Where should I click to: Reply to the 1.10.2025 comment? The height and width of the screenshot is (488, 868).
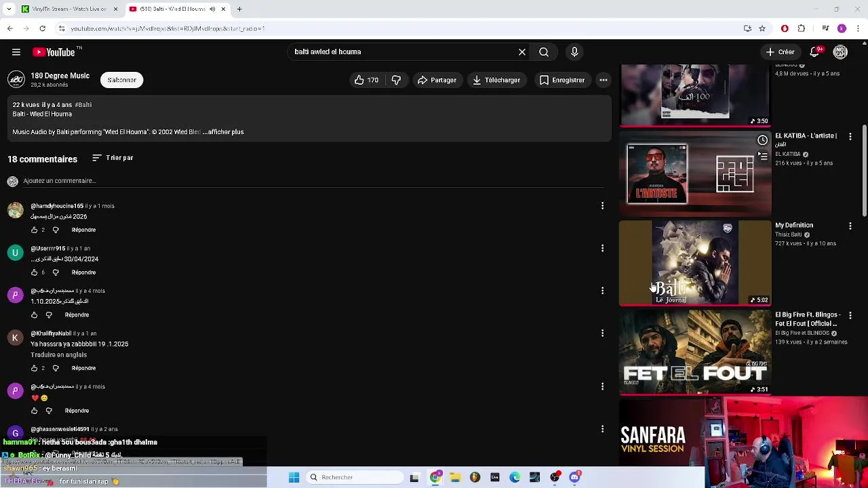[x=77, y=315]
